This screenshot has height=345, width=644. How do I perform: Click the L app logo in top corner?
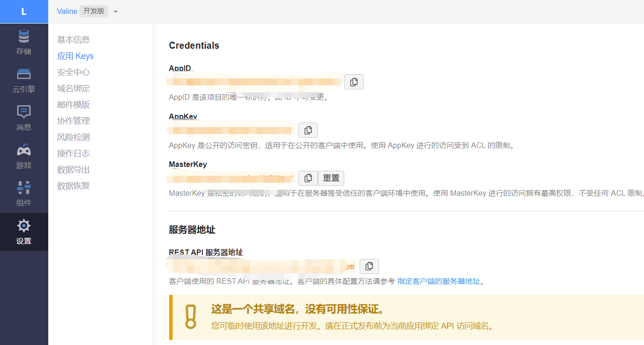point(24,11)
